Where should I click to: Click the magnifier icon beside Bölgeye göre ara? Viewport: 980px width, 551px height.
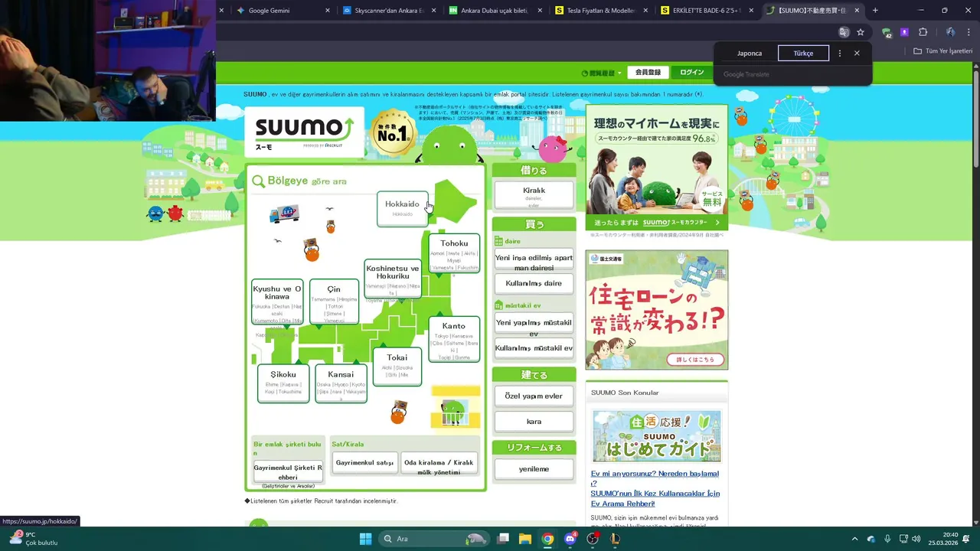pos(259,181)
